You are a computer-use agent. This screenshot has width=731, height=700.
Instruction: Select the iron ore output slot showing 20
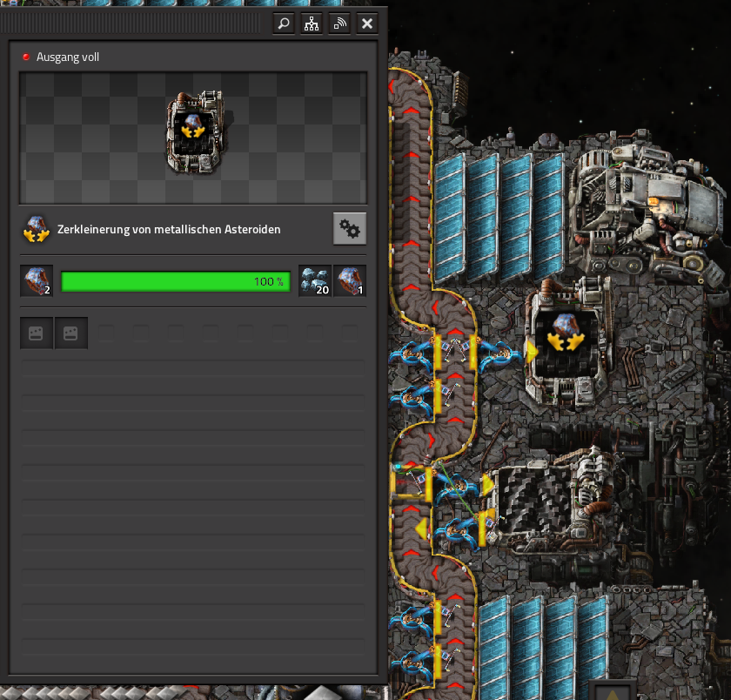(315, 280)
